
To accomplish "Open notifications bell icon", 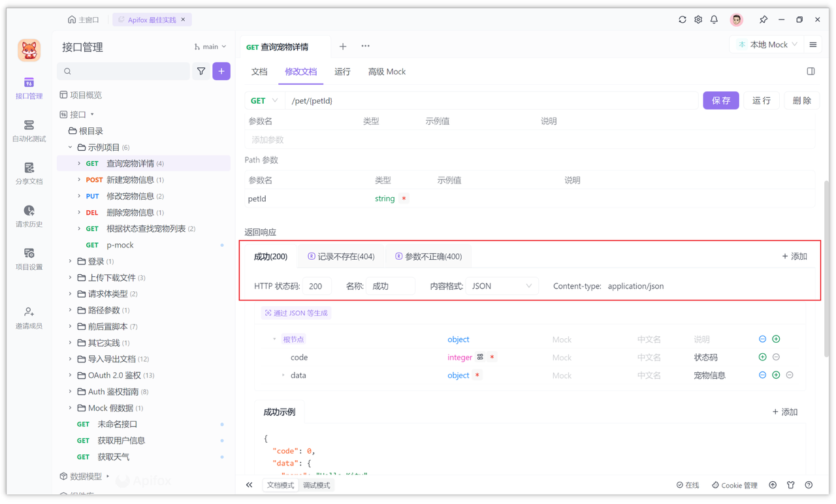I will [x=714, y=20].
